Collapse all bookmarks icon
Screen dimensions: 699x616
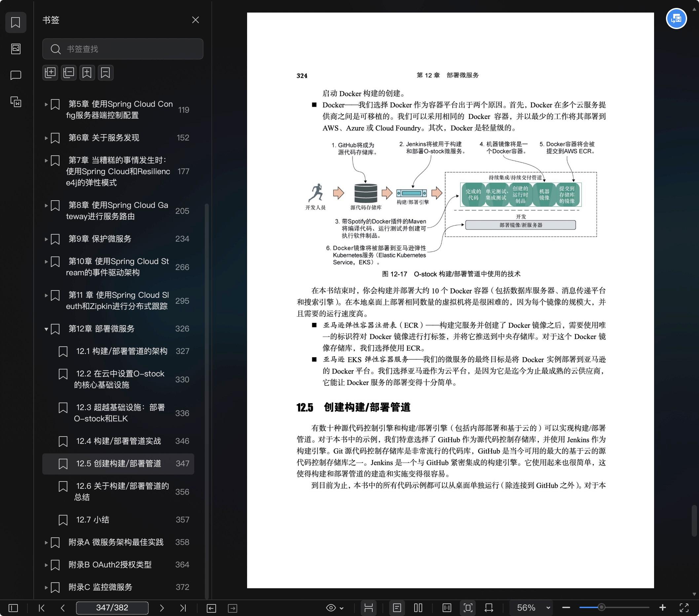(69, 72)
